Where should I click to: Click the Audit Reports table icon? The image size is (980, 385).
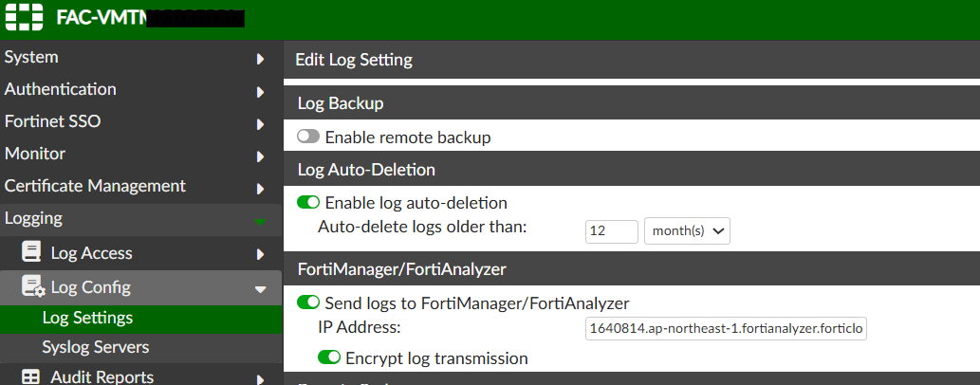pos(31,376)
